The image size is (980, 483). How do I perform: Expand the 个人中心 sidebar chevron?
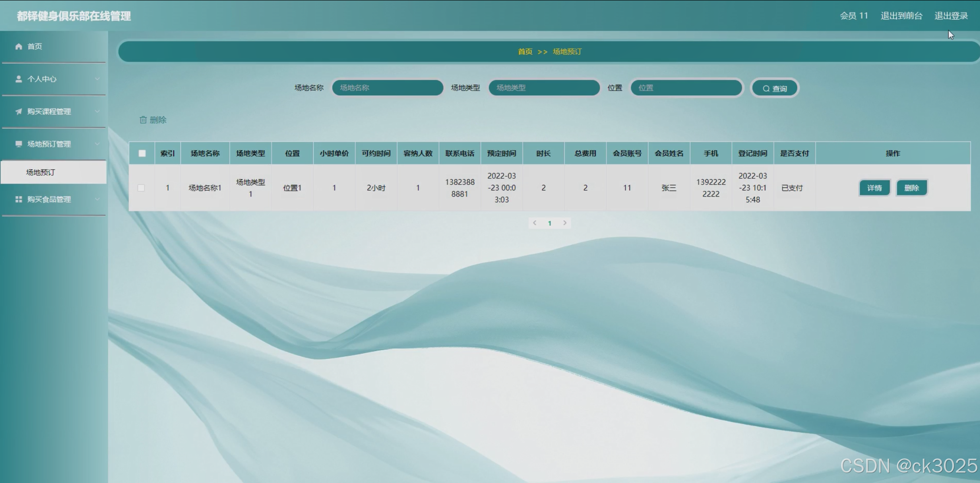click(x=97, y=79)
